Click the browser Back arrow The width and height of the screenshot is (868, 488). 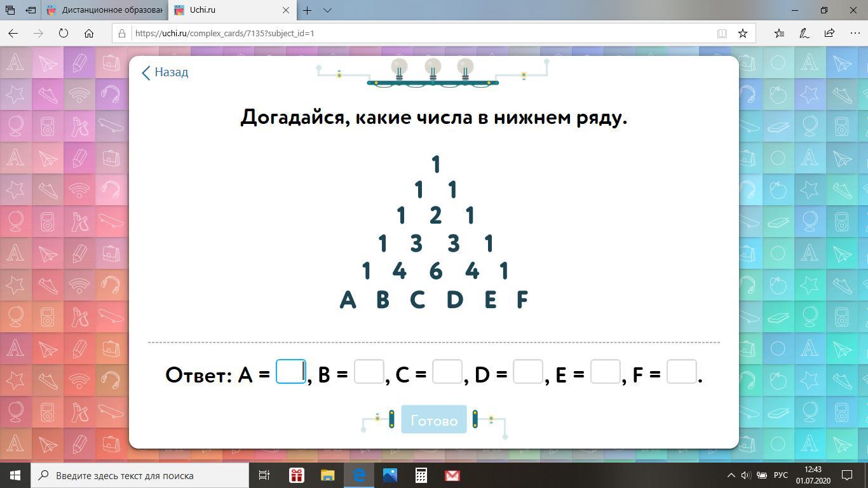13,33
